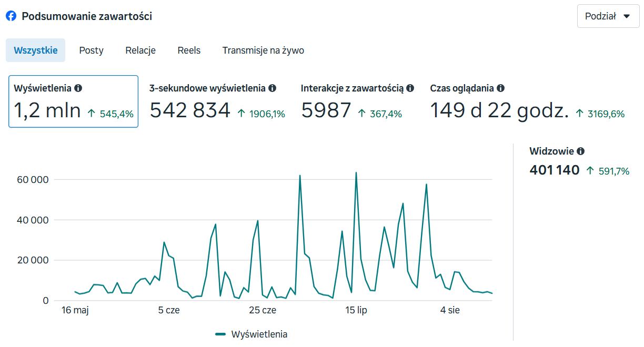Click the Widzowie value 401 140
The width and height of the screenshot is (644, 347).
555,170
